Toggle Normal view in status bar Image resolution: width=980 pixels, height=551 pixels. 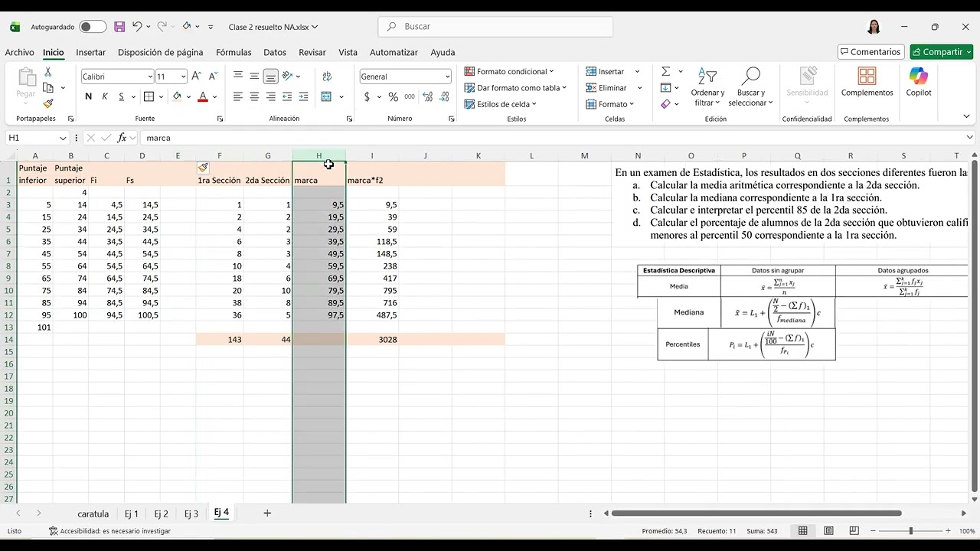(x=802, y=531)
